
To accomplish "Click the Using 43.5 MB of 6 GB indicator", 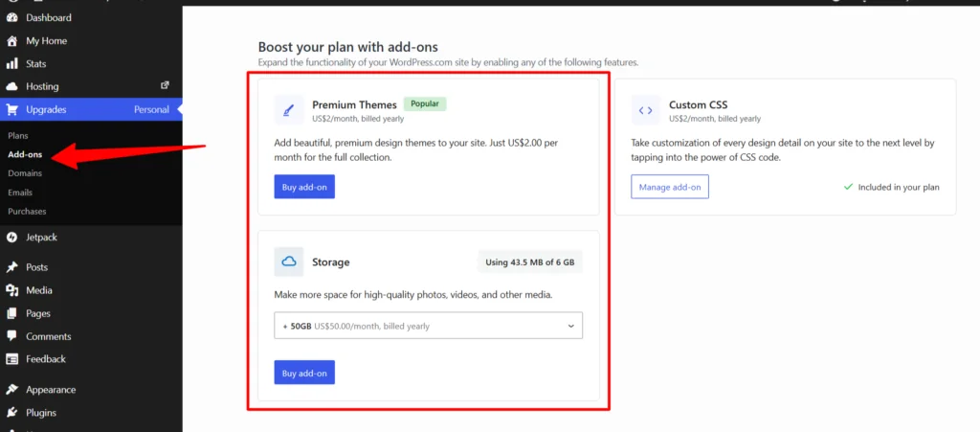I will pyautogui.click(x=530, y=262).
